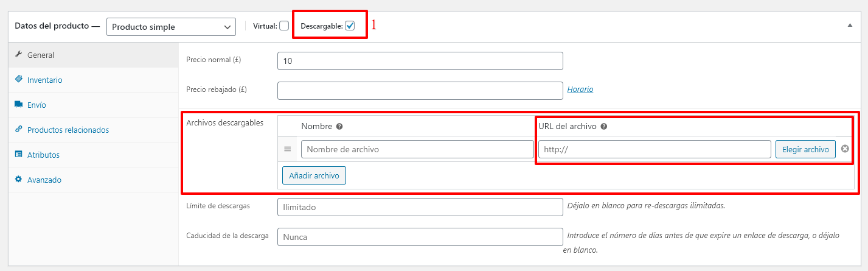868x271 pixels.
Task: Open the General tab
Action: [x=93, y=55]
